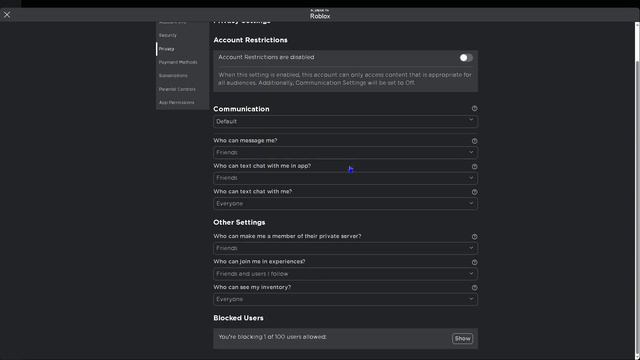
Task: Toggle the Account Restrictions switch
Action: tap(466, 58)
